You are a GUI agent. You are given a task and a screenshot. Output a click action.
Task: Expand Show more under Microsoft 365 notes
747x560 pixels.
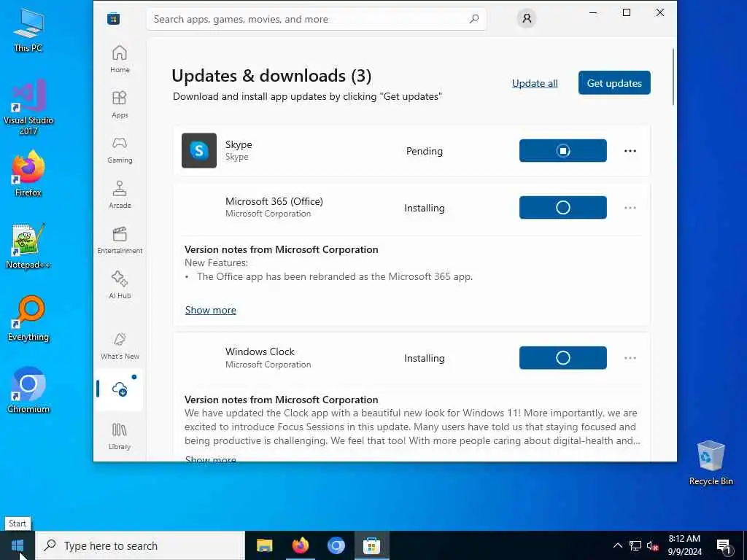211,310
